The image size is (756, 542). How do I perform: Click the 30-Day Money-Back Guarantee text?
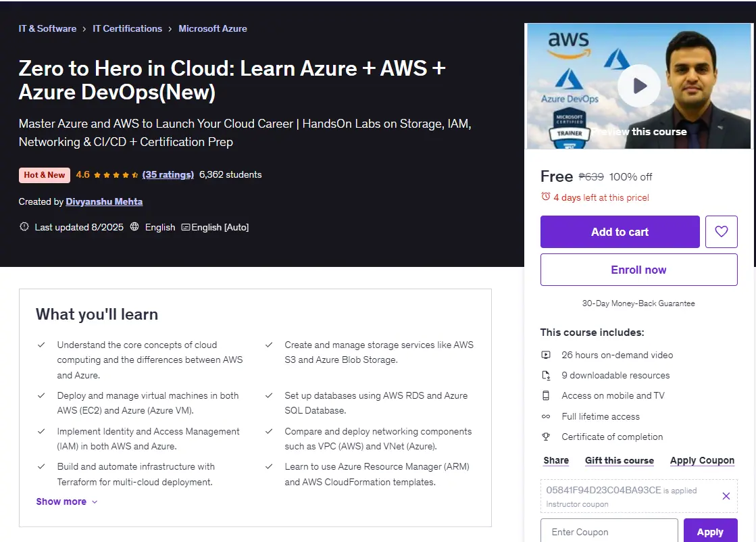(x=638, y=303)
